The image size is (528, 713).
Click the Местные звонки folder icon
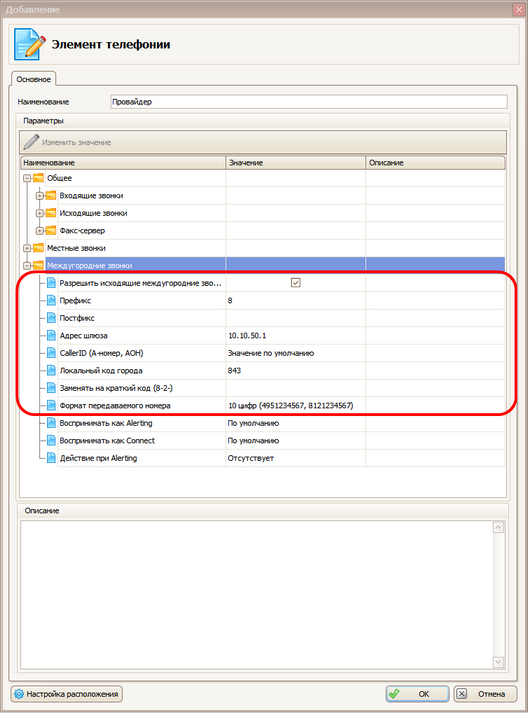[x=38, y=248]
